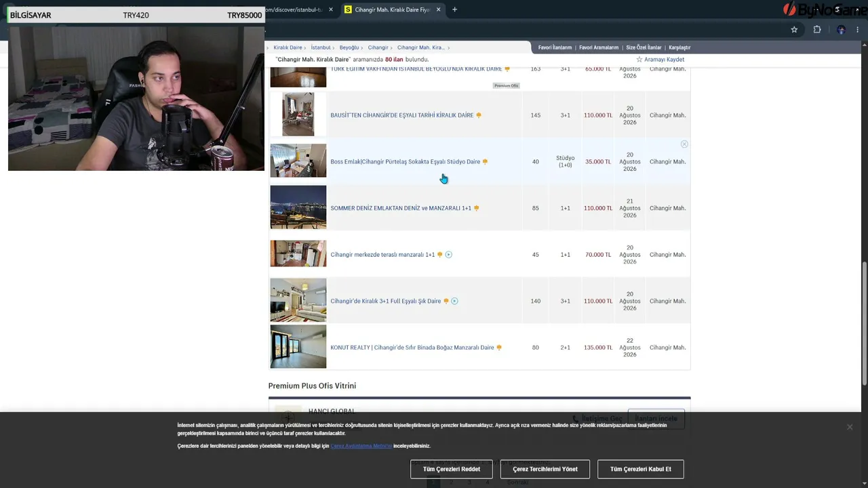Click the badge icon beside Boss Emlak listing title
The image size is (868, 488).
coord(485,162)
